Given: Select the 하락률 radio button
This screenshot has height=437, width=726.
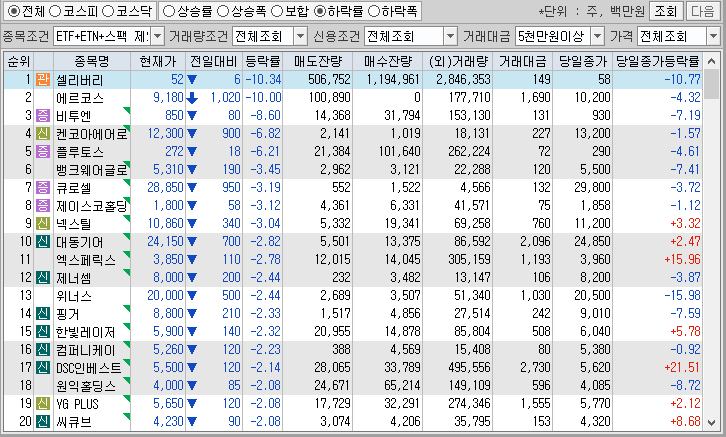Looking at the screenshot, I should click(319, 11).
